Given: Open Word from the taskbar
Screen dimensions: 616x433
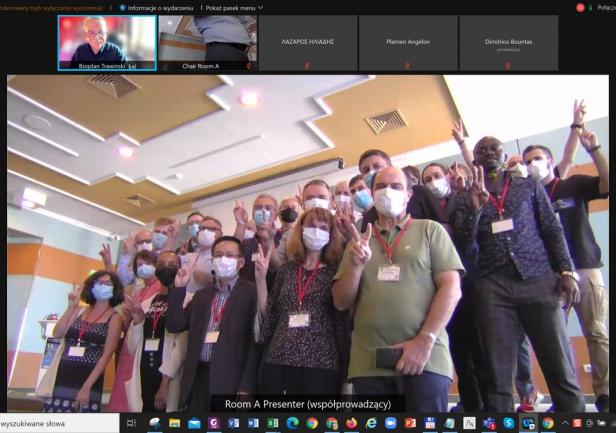Looking at the screenshot, I should pos(253,424).
